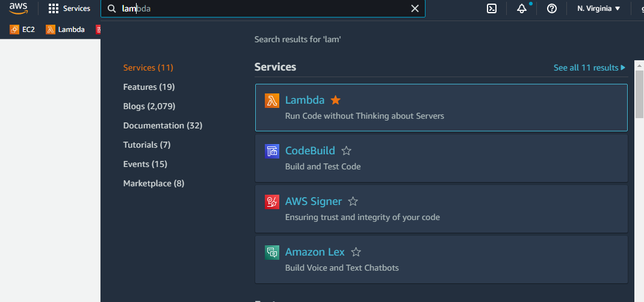Open the notifications bell

(522, 8)
